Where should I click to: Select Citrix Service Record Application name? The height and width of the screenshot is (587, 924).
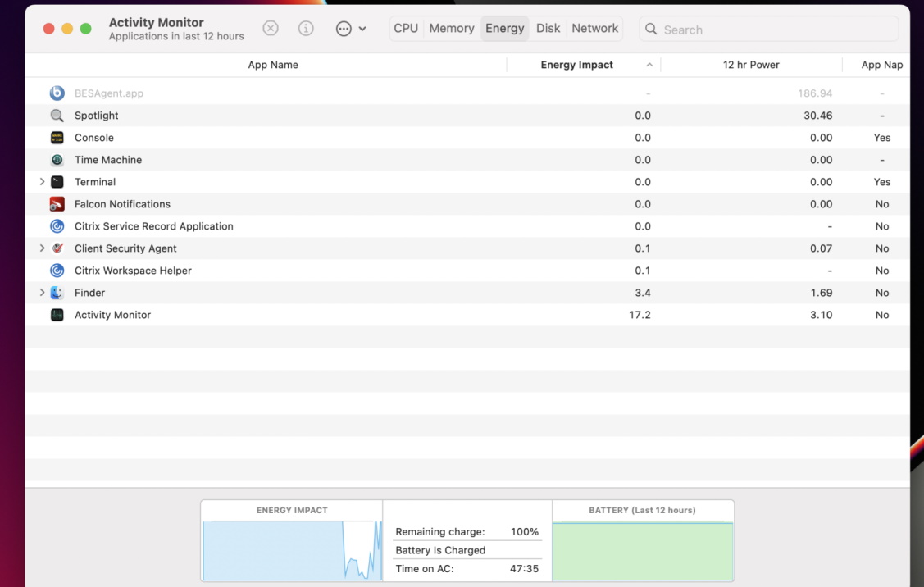point(154,226)
